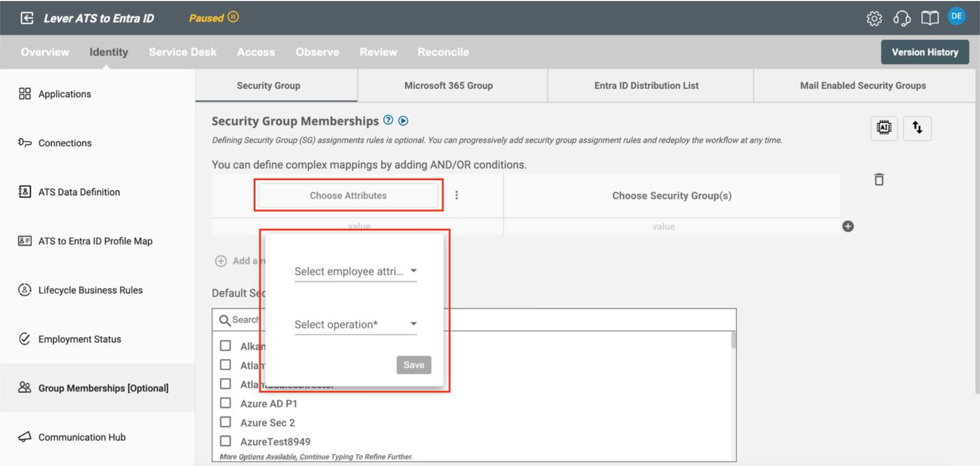Open the AI assistant chip icon
The height and width of the screenshot is (466, 980).
pyautogui.click(x=883, y=129)
